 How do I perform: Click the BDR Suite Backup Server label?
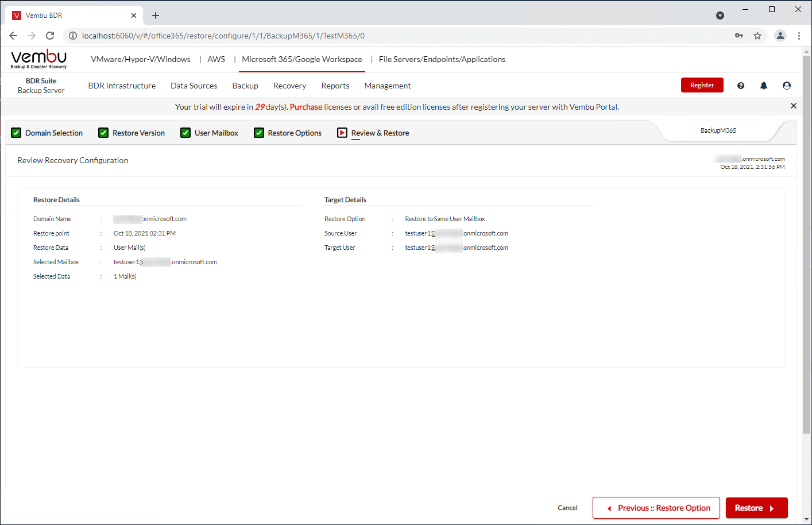(41, 86)
